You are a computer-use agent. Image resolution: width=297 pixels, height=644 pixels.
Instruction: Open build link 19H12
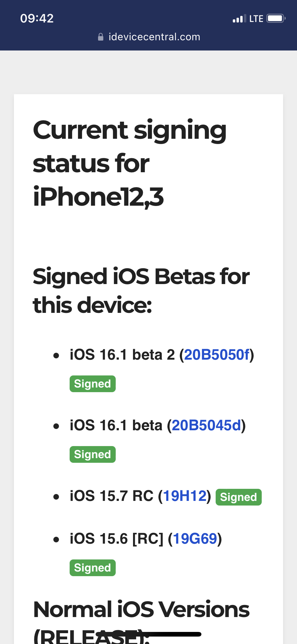click(185, 496)
